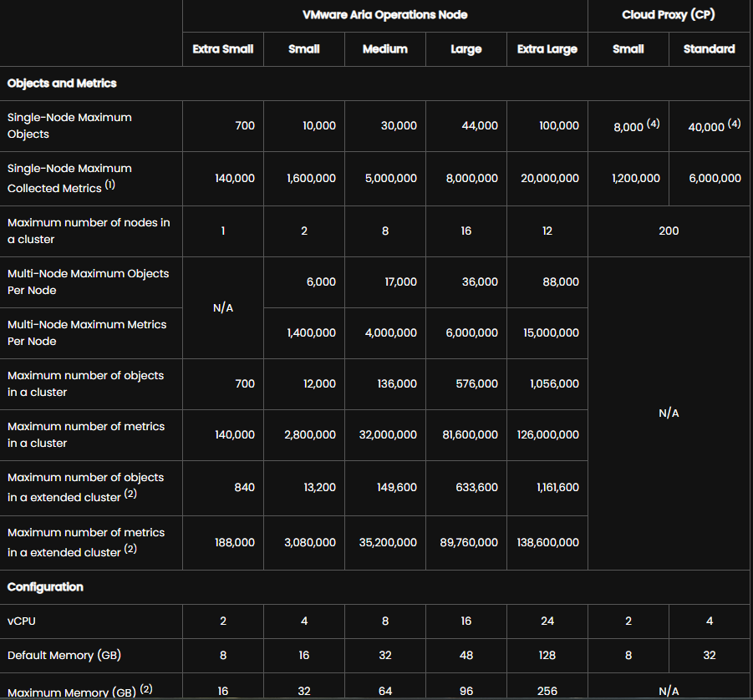
Task: Select the 'Default Memory (GB)' row label
Action: tap(64, 656)
